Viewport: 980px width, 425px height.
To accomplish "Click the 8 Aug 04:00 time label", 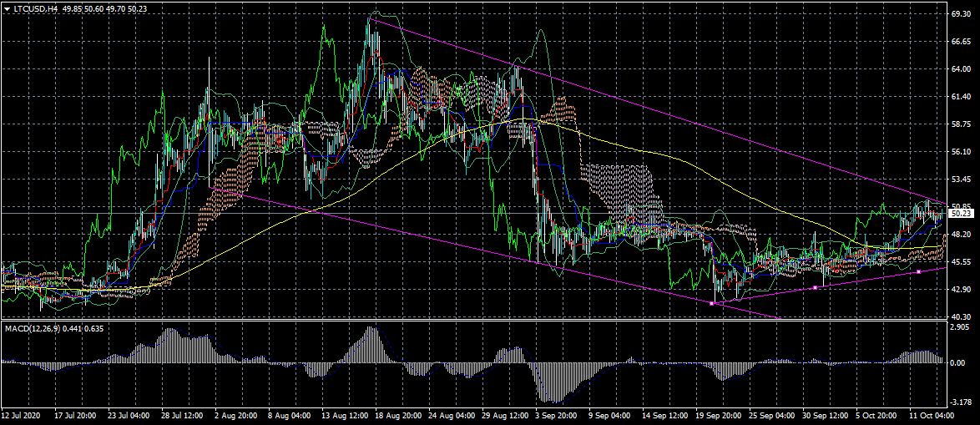I will pos(289,415).
